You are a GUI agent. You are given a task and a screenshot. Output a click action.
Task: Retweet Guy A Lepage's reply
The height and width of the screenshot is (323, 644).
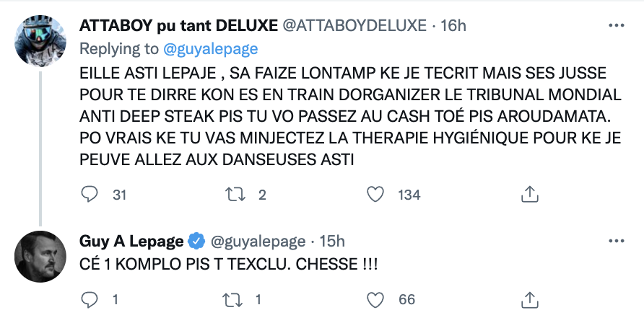pyautogui.click(x=232, y=300)
